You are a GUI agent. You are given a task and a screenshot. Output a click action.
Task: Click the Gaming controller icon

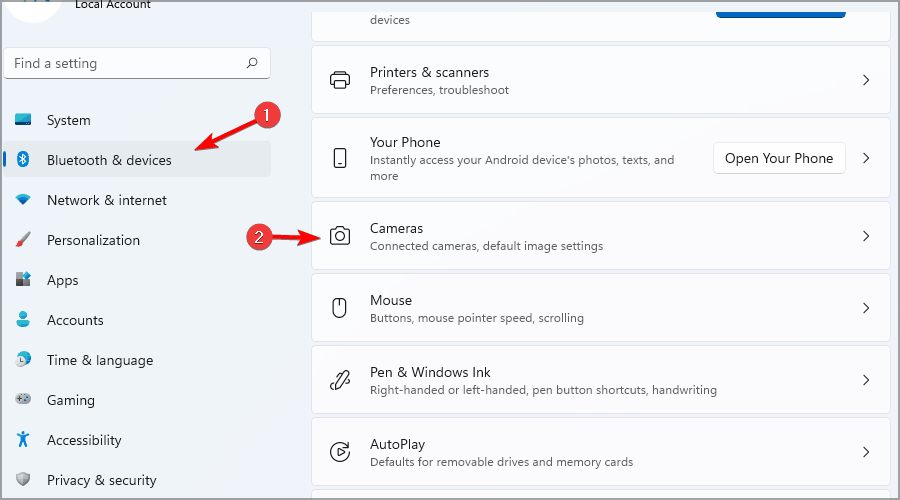tap(23, 399)
